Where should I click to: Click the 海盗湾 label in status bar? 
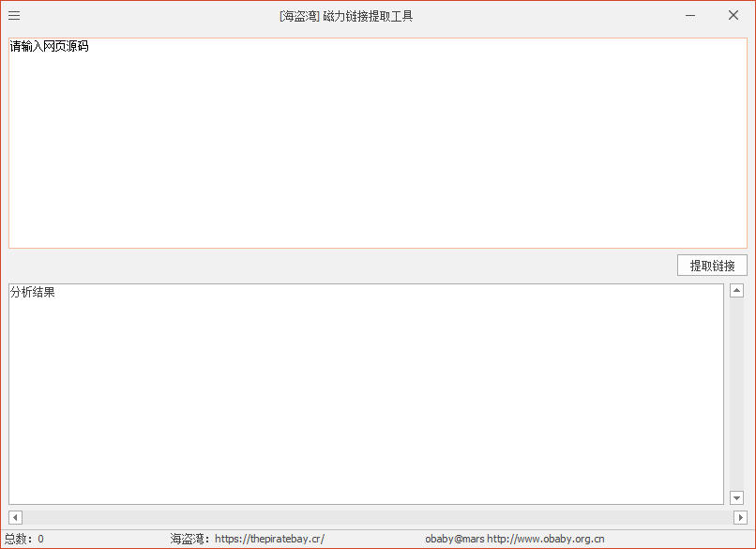click(189, 539)
